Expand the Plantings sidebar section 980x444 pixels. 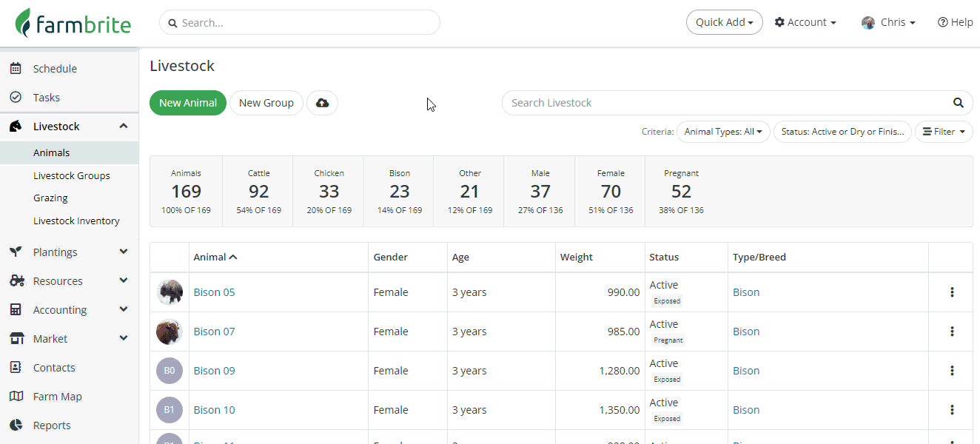click(x=123, y=252)
